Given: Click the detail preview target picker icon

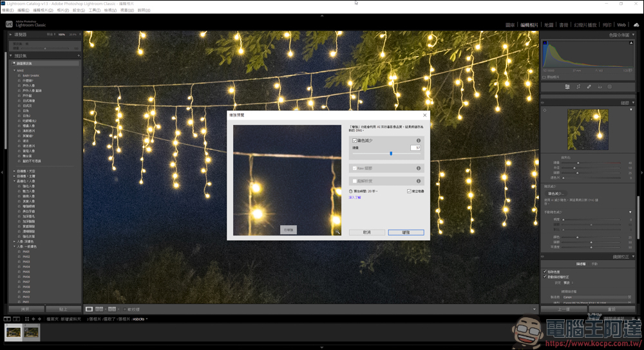Looking at the screenshot, I should coord(545,111).
